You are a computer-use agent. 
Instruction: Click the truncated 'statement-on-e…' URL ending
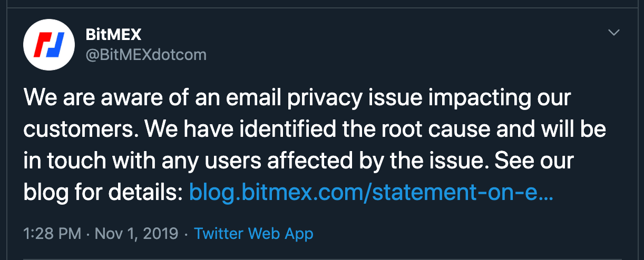click(464, 193)
